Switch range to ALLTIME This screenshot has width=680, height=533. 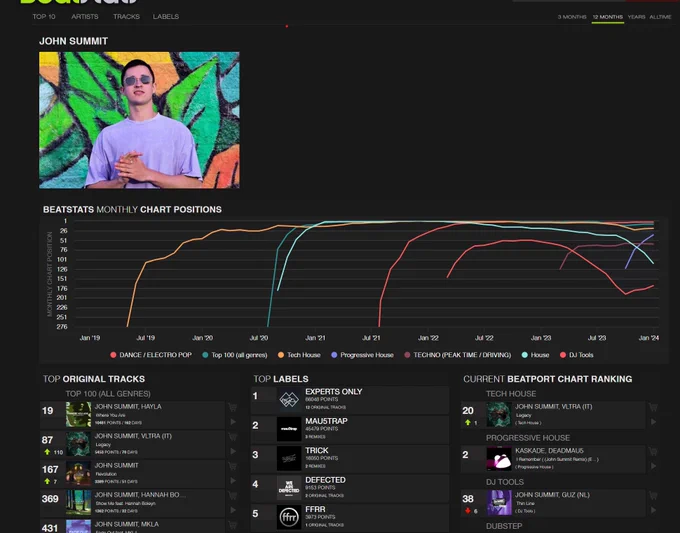tap(660, 17)
